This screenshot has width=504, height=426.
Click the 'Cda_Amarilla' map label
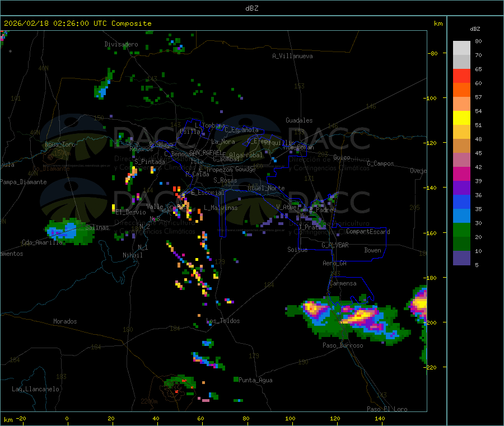pos(43,242)
